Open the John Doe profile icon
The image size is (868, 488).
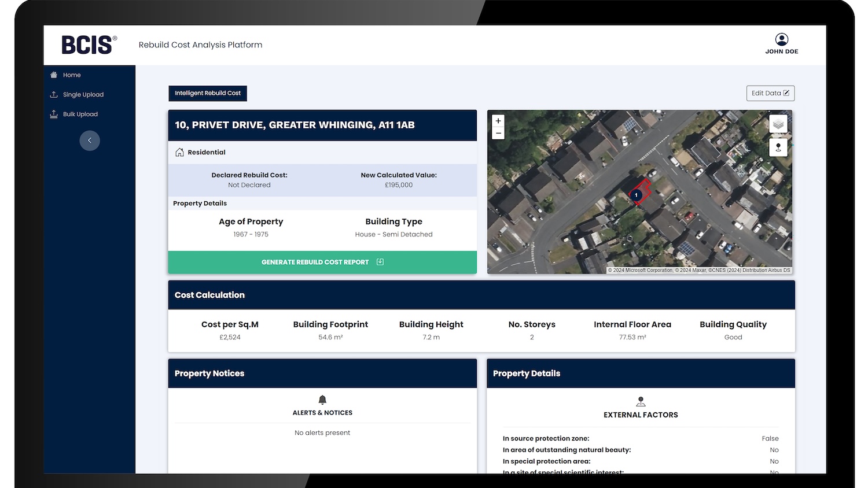782,39
